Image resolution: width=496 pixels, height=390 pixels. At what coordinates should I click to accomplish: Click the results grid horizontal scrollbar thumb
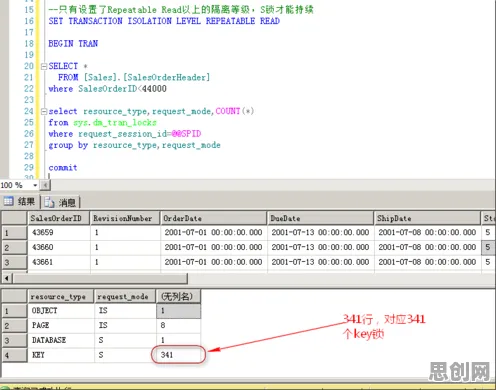pos(100,278)
